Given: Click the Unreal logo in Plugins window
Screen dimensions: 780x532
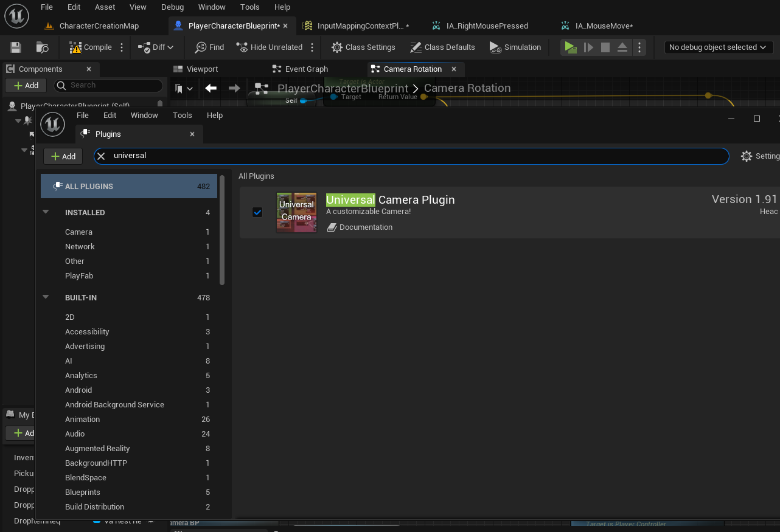Looking at the screenshot, I should point(52,123).
